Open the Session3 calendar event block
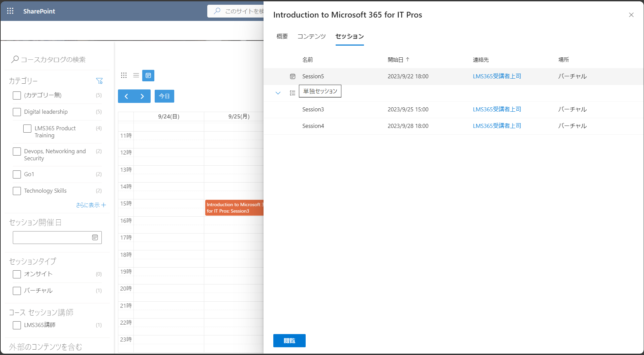This screenshot has width=644, height=355. point(234,208)
